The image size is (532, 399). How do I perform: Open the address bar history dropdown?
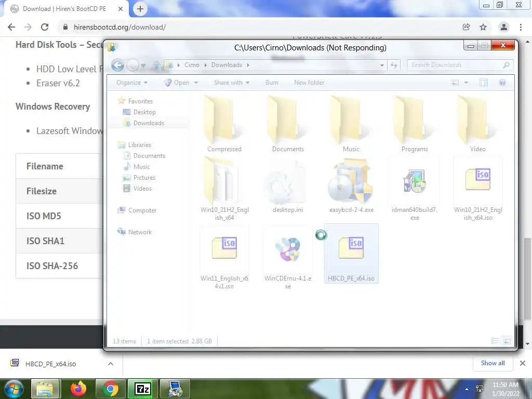point(382,65)
